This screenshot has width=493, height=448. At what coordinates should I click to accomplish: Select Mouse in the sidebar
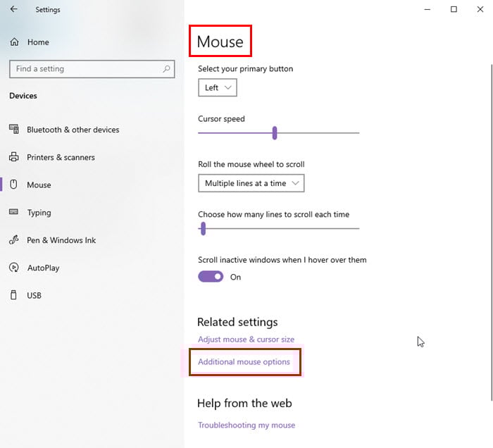39,185
